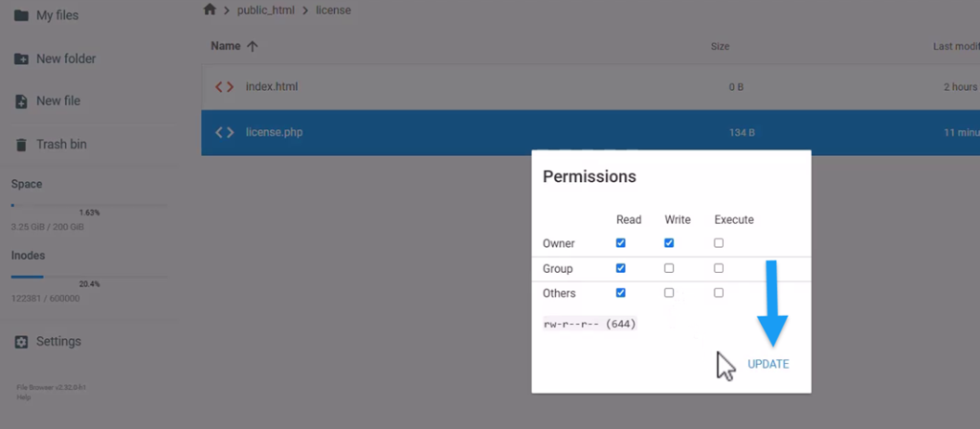Uncheck Group Read permission
The image size is (980, 429).
pyautogui.click(x=620, y=268)
